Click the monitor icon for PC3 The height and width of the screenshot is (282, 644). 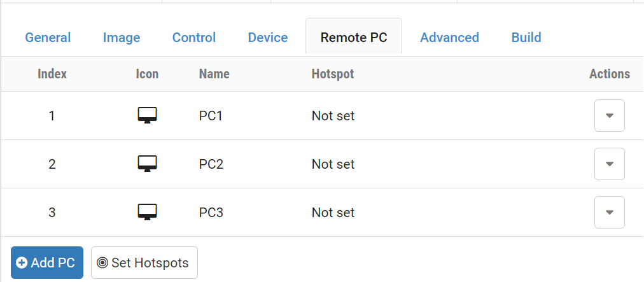click(147, 212)
